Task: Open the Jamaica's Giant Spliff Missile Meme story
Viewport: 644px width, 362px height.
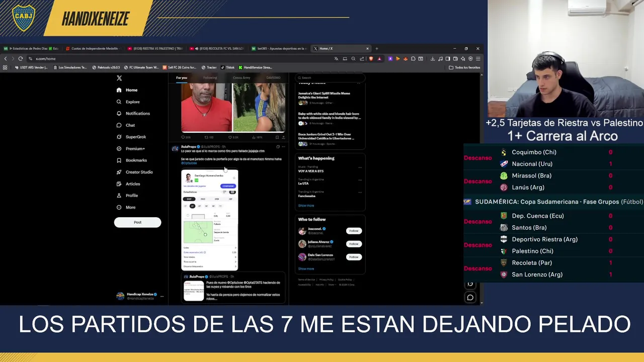Action: (330, 98)
